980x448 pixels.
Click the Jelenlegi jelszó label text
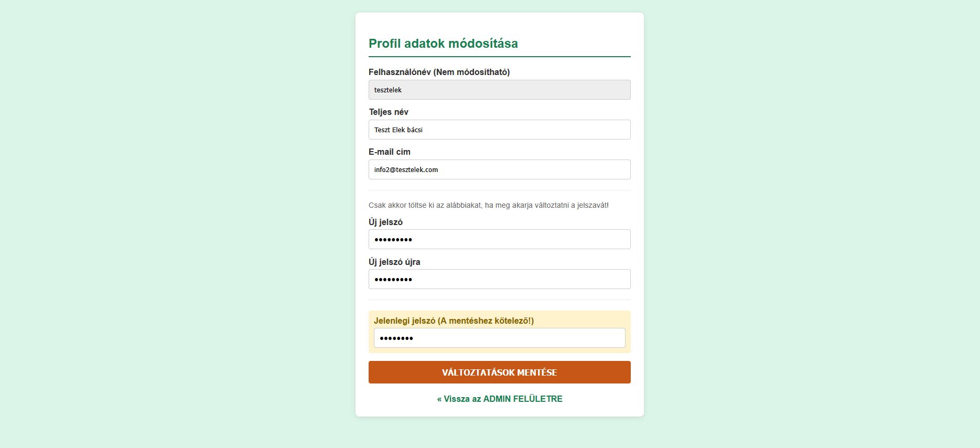pyautogui.click(x=454, y=321)
